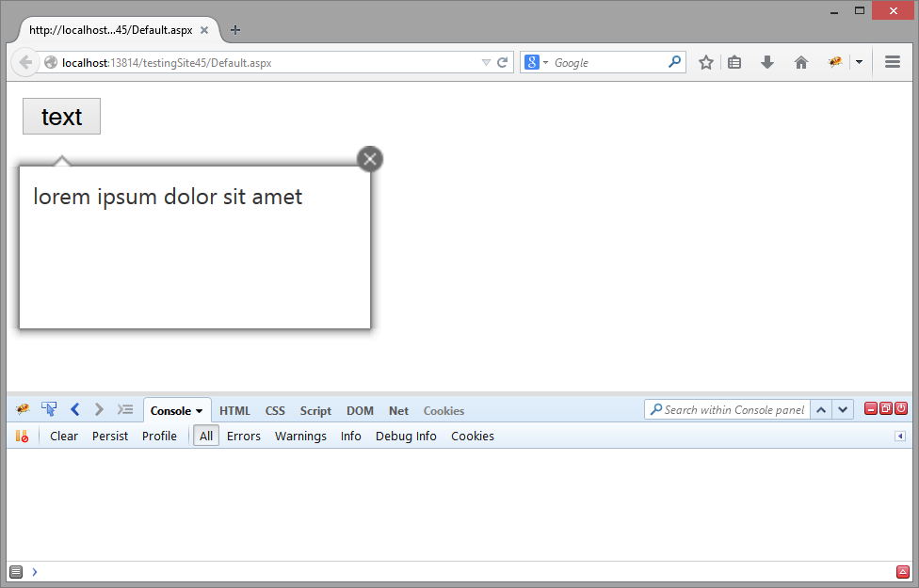Screen dimensions: 919x588
Task: Detach Firebug into a new window
Action: tap(886, 409)
